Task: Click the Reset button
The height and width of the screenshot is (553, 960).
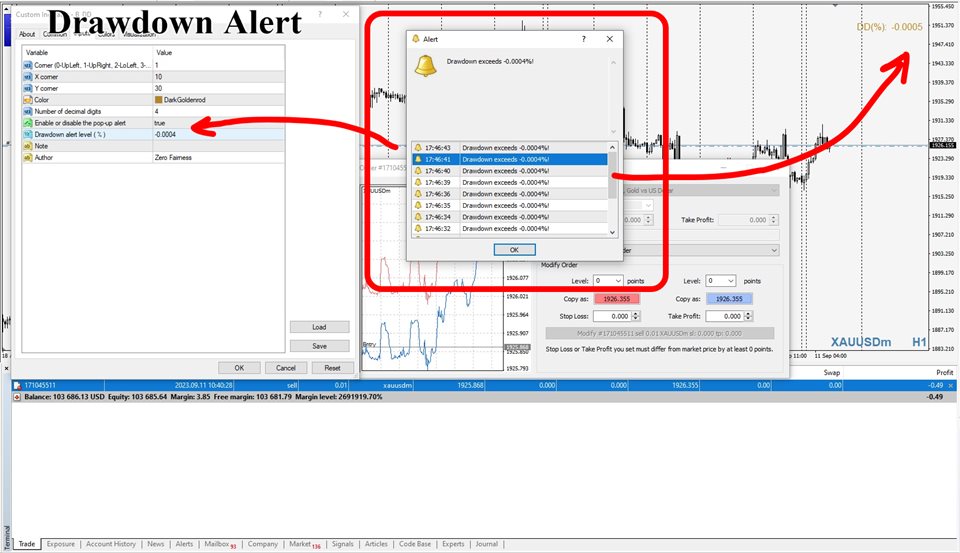Action: (x=332, y=368)
